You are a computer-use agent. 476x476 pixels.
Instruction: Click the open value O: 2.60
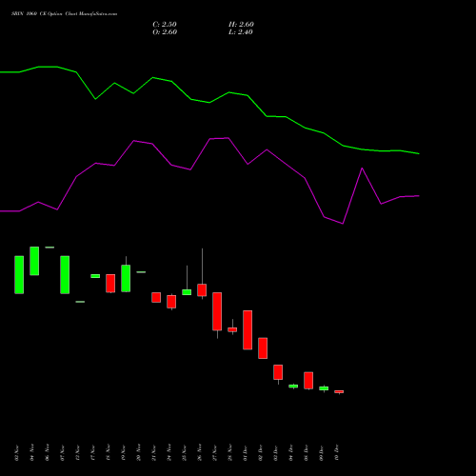pyautogui.click(x=165, y=31)
